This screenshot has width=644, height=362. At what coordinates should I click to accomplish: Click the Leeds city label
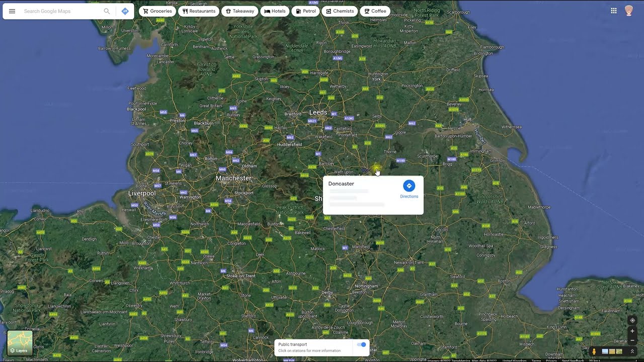pyautogui.click(x=318, y=113)
